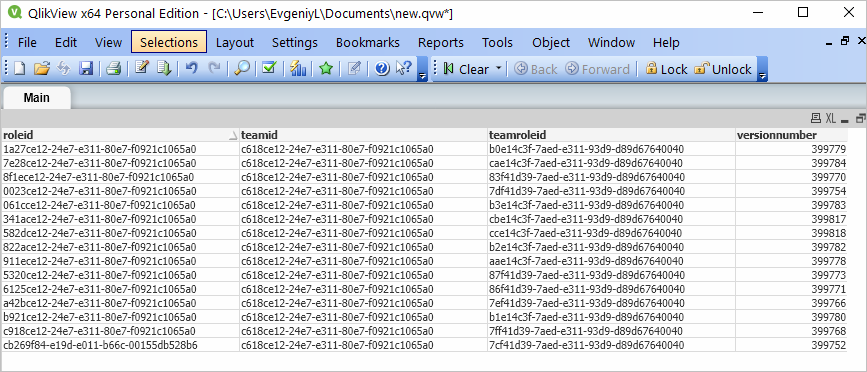Open the View menu
Image resolution: width=867 pixels, height=372 pixels.
(x=108, y=43)
